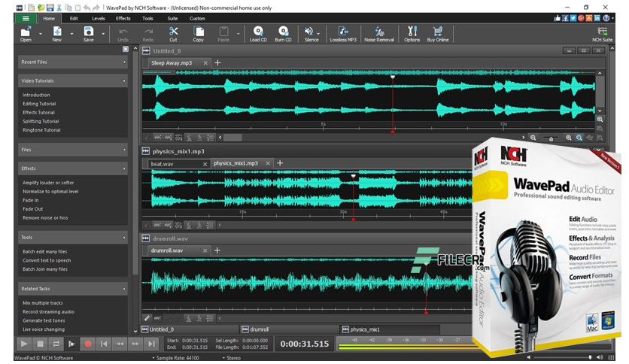The height and width of the screenshot is (364, 629).
Task: Open the Sample Rate 44100 dropdown
Action: [x=177, y=359]
